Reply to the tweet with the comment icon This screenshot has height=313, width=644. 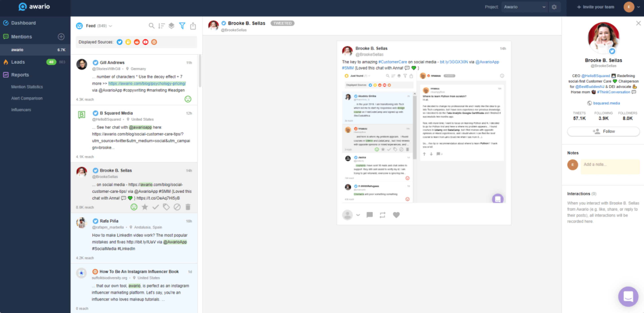[370, 215]
